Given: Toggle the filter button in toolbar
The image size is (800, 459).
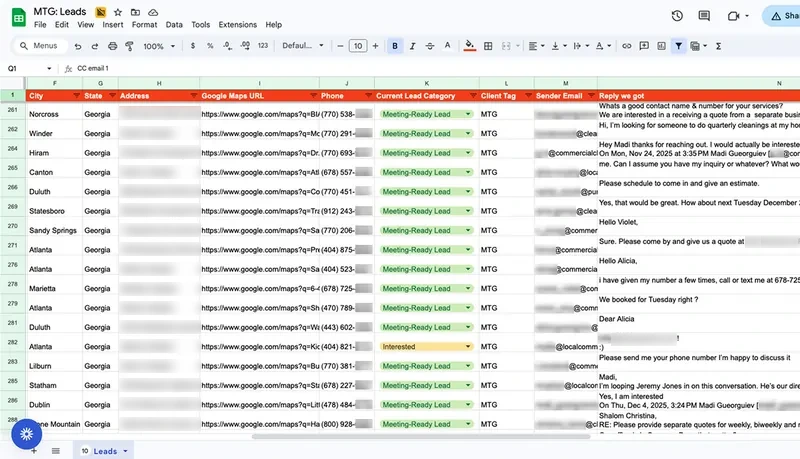Looking at the screenshot, I should click(678, 46).
